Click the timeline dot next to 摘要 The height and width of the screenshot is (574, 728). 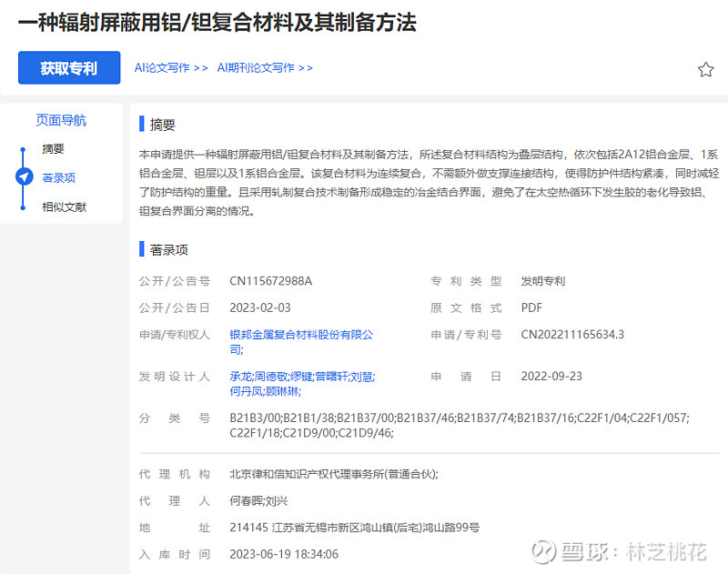click(25, 148)
